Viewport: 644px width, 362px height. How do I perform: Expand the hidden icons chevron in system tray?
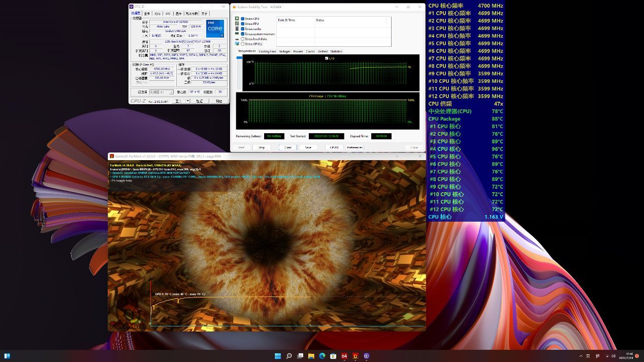coord(581,356)
